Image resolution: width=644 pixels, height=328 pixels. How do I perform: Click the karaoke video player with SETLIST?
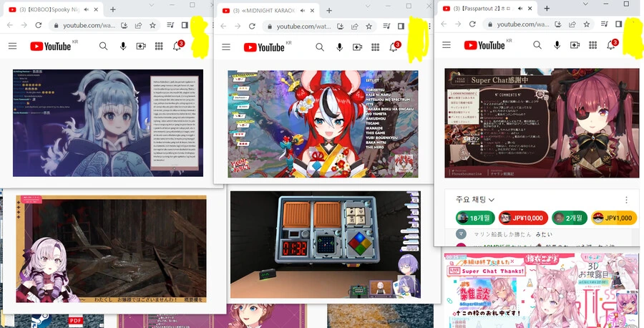point(323,124)
